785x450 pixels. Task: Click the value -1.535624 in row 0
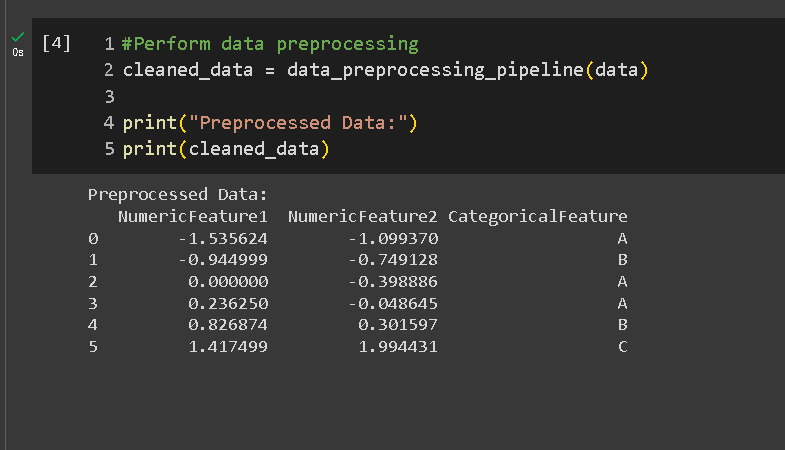coord(223,238)
